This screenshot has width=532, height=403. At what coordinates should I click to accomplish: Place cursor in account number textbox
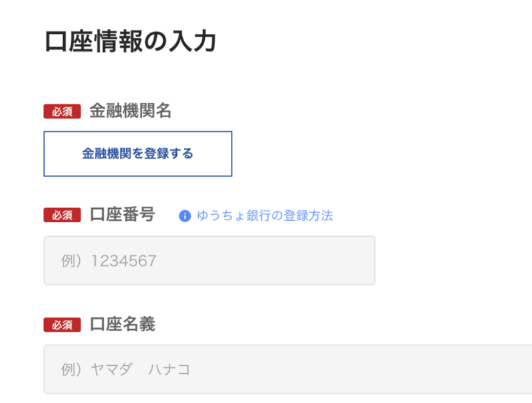209,261
